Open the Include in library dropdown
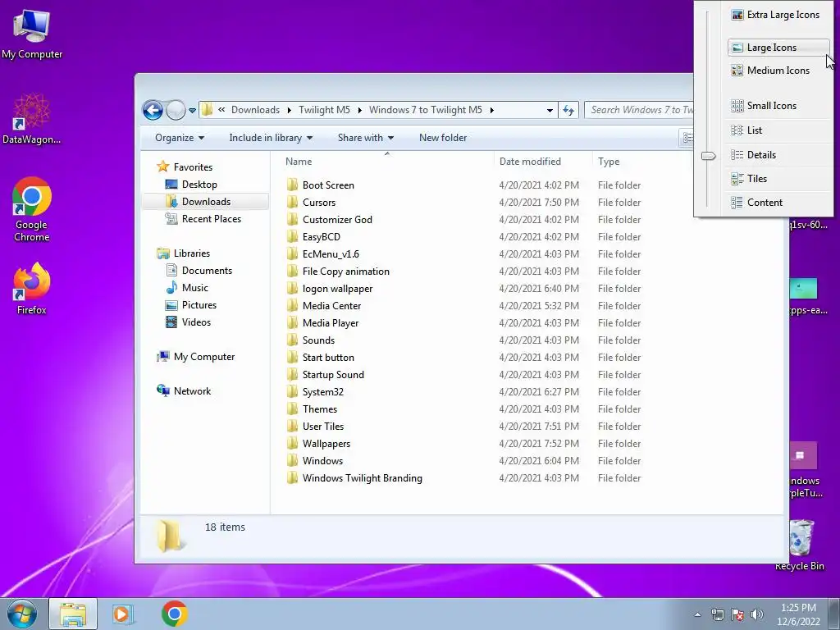 click(x=271, y=138)
